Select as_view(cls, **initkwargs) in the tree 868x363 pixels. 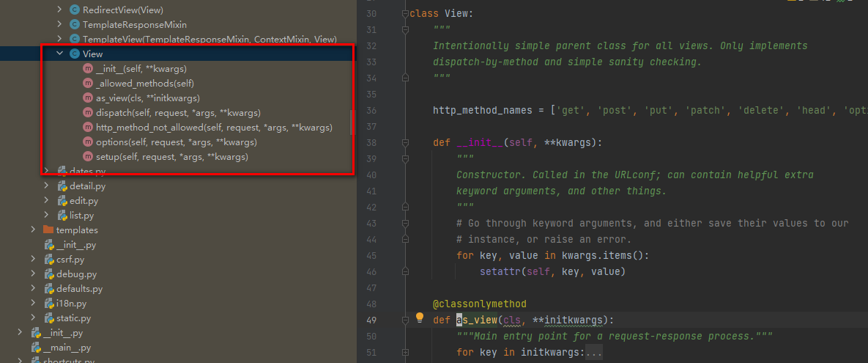(148, 98)
